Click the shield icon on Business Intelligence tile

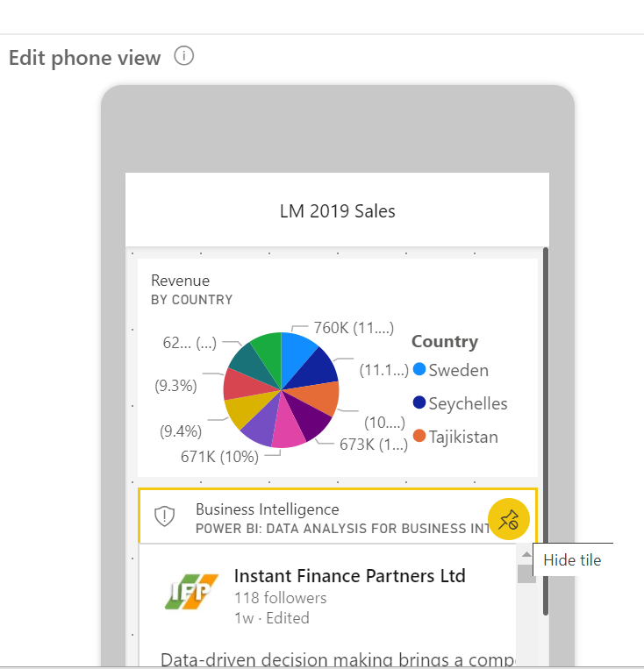click(165, 516)
